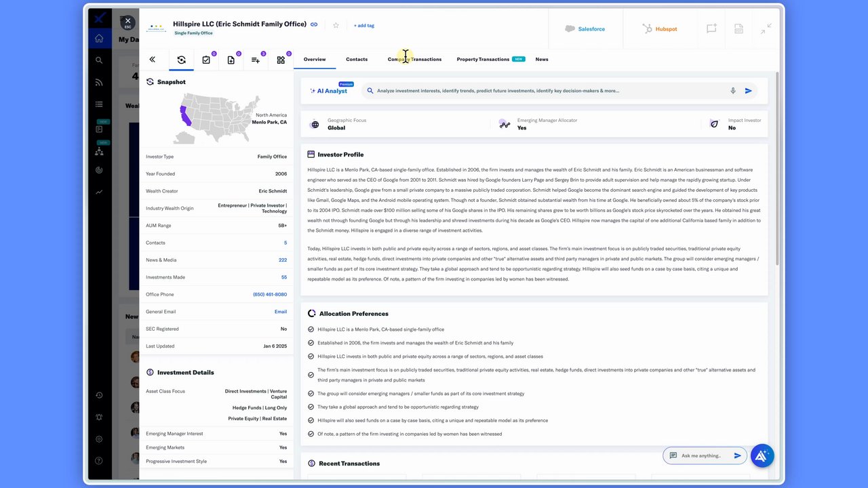Close the profile panel with ESC button
Viewport: 868px width, 488px height.
pyautogui.click(x=127, y=23)
